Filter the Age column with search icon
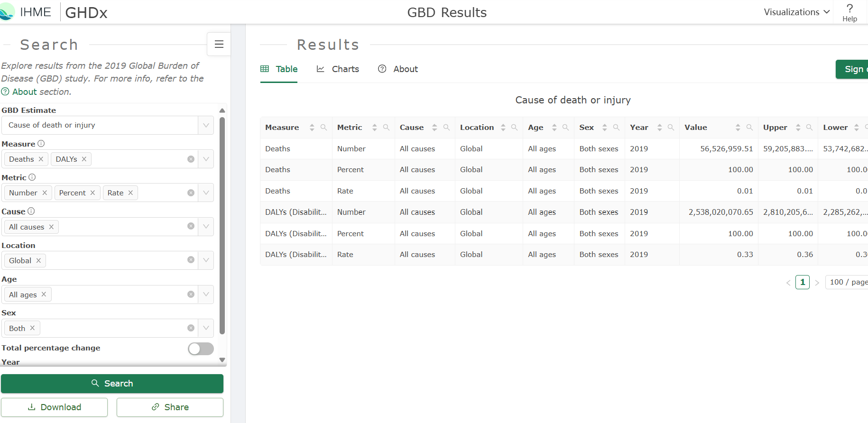 point(565,127)
